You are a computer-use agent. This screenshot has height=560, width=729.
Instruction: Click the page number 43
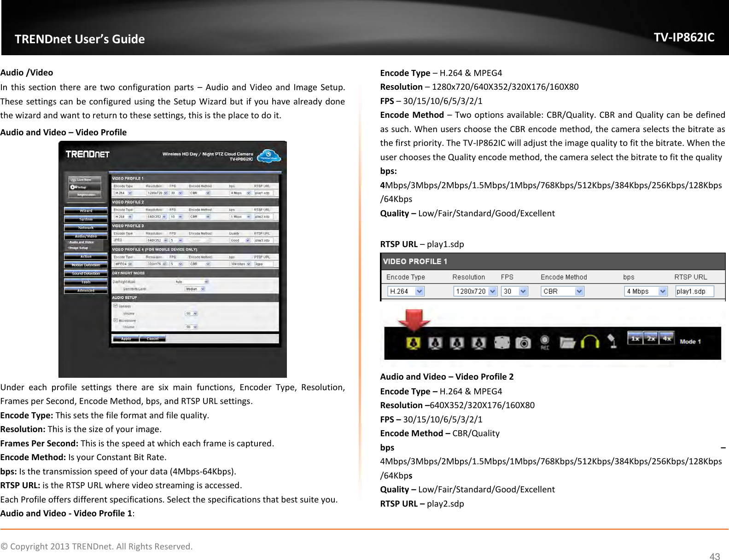tap(715, 556)
